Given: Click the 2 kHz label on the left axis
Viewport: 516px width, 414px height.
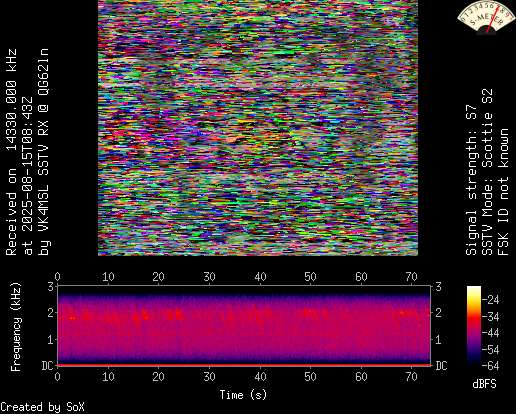Looking at the screenshot, I should click(x=50, y=313).
